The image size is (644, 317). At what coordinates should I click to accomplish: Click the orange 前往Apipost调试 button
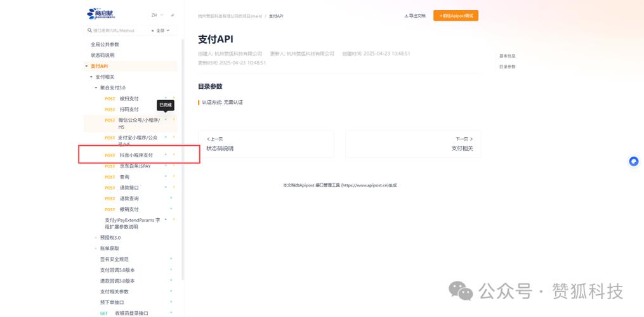point(456,15)
